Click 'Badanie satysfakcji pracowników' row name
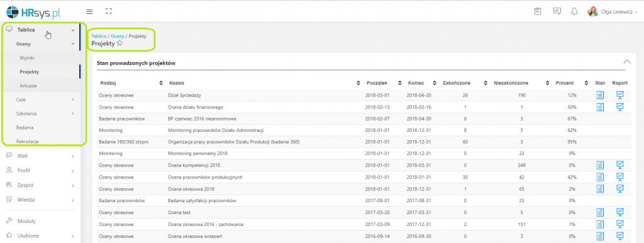Viewport: 644px width, 243px height. 202,201
